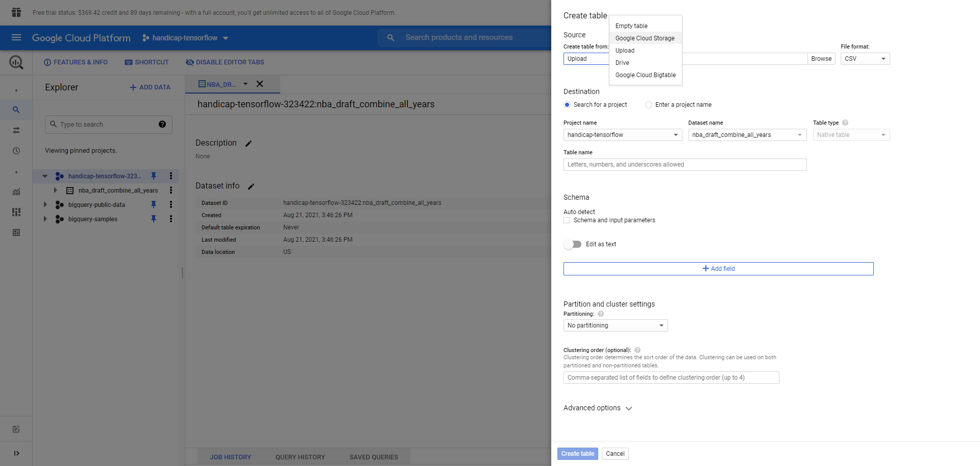Viewport: 980px width, 466px height.
Task: Click the Create table button
Action: pyautogui.click(x=578, y=454)
